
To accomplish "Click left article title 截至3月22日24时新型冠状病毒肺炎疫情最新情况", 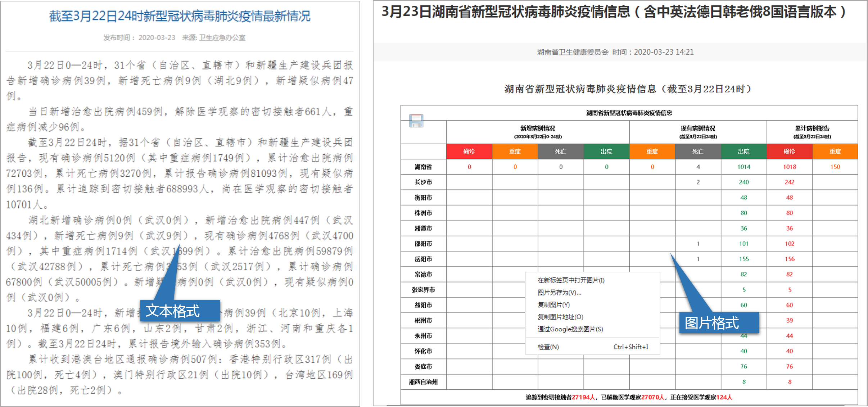I will tap(180, 16).
